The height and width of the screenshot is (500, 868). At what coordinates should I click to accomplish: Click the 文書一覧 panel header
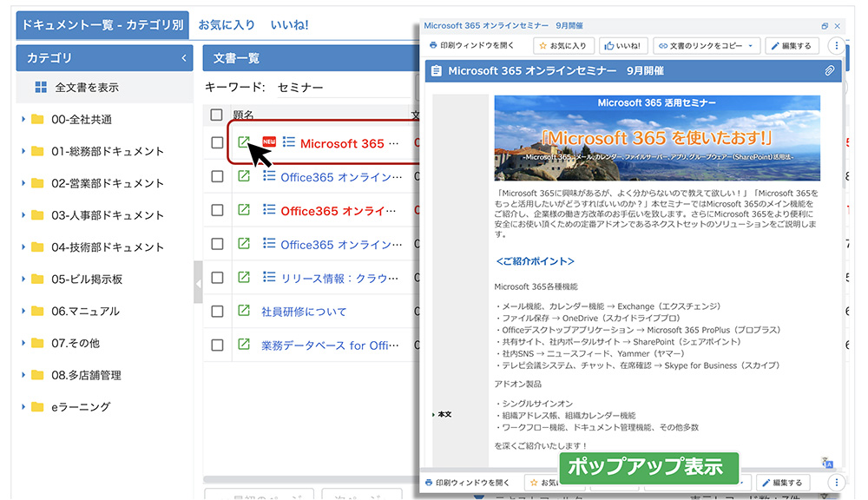tap(311, 58)
